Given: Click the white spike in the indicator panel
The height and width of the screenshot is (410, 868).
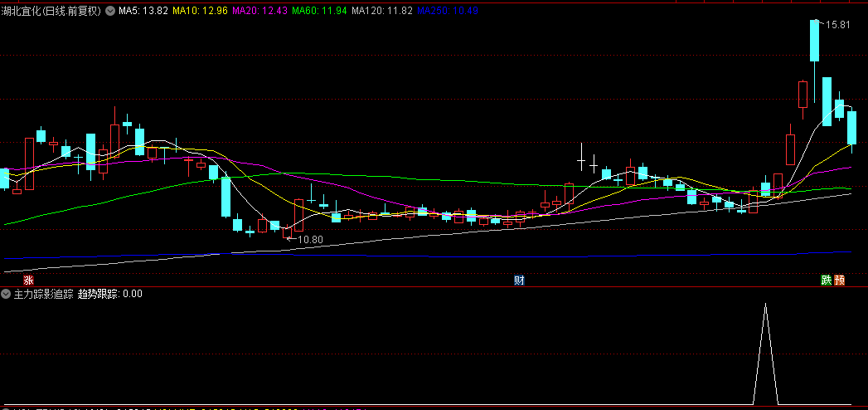Looking at the screenshot, I should tap(765, 354).
